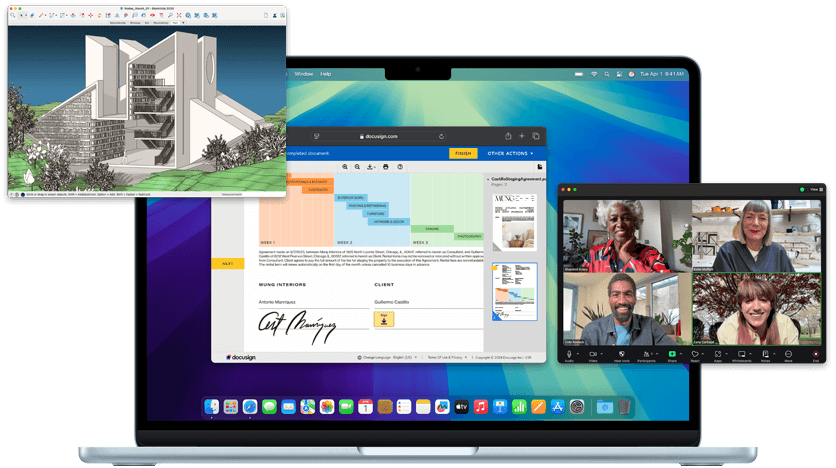Click the docusign.com address field
The height and width of the screenshot is (468, 836).
pyautogui.click(x=379, y=136)
